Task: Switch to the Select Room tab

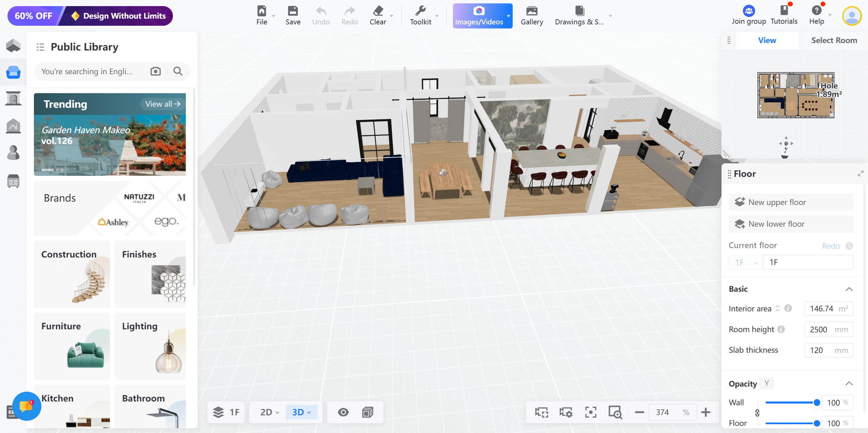Action: click(834, 40)
